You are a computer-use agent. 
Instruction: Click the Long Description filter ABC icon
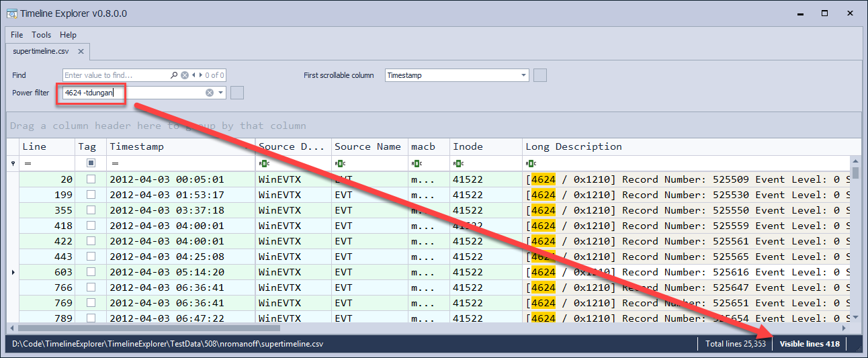click(x=531, y=163)
